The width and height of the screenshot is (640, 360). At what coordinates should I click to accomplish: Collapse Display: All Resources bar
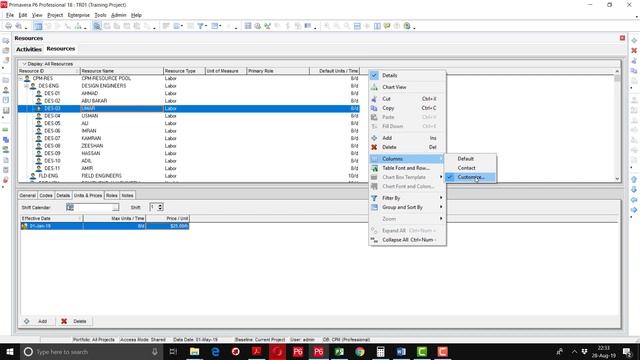tap(24, 64)
